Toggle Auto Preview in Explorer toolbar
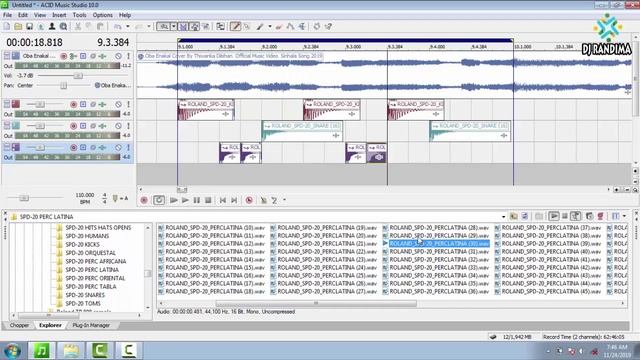Image resolution: width=640 pixels, height=360 pixels. click(x=576, y=216)
